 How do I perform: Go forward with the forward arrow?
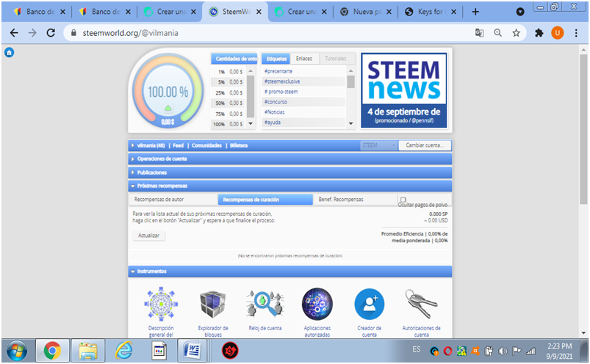[32, 33]
